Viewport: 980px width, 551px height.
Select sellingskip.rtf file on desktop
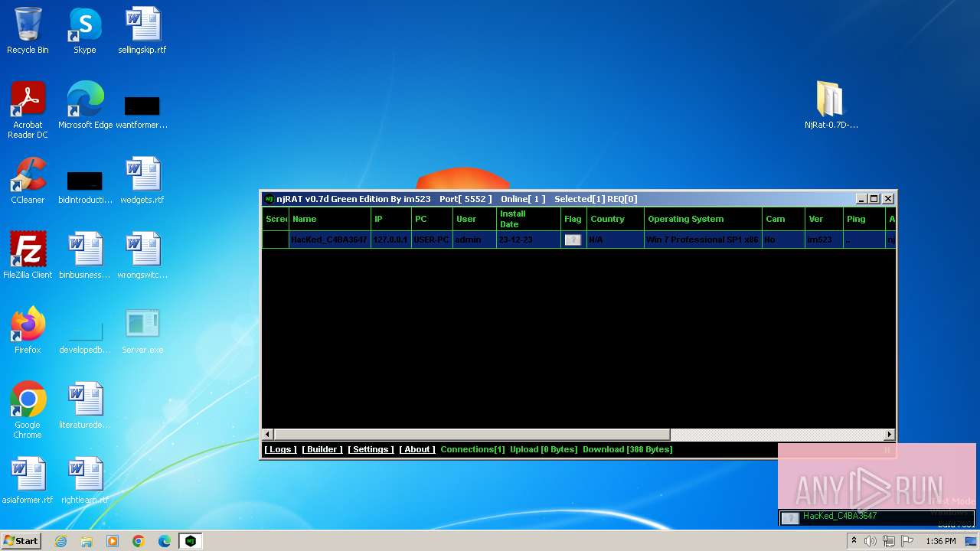pos(142,31)
